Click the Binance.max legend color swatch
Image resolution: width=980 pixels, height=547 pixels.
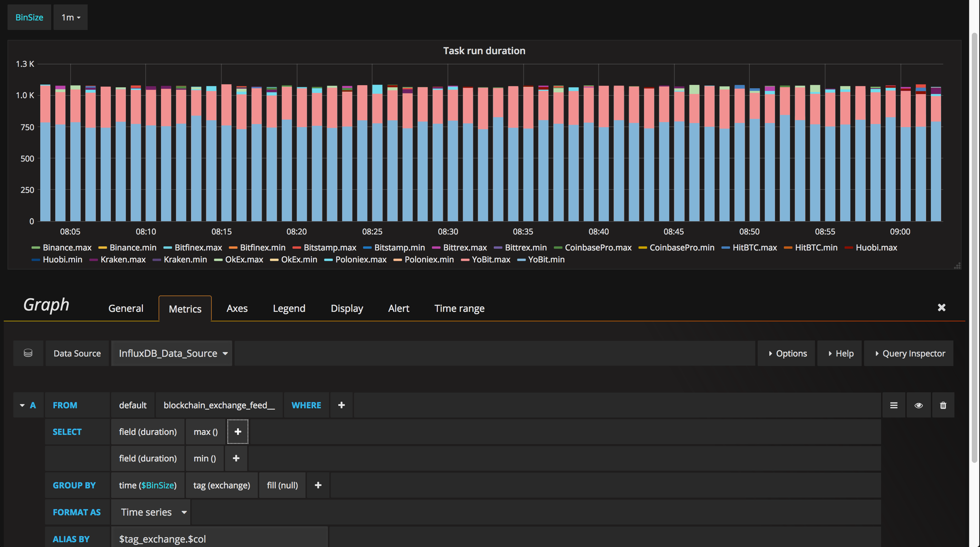click(36, 248)
